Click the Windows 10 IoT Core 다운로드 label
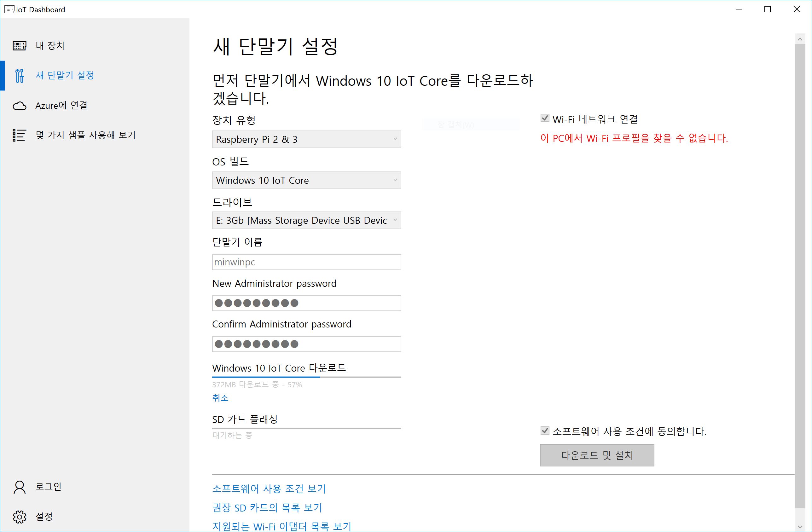Image resolution: width=812 pixels, height=532 pixels. (279, 368)
